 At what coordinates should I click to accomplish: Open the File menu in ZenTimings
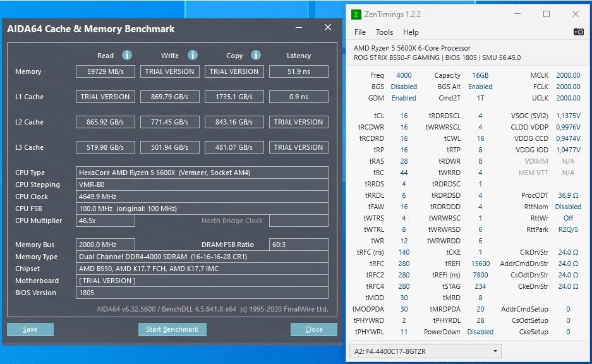coord(359,32)
